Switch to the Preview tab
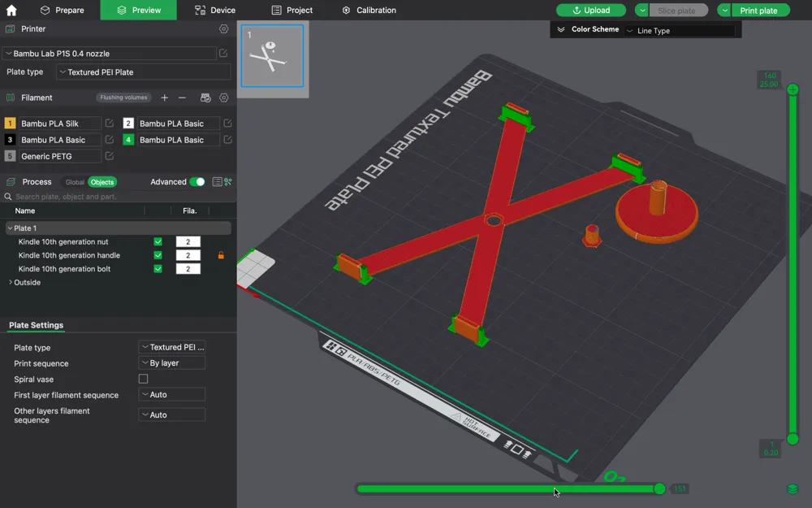This screenshot has width=812, height=508. click(x=138, y=10)
